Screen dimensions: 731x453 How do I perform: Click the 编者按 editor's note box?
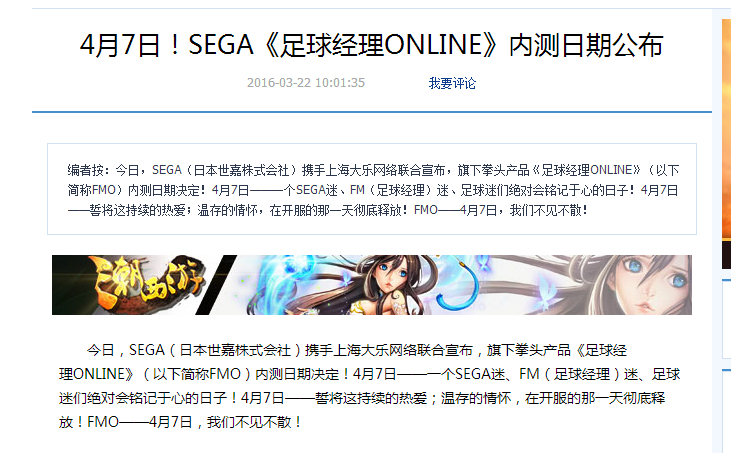point(372,189)
